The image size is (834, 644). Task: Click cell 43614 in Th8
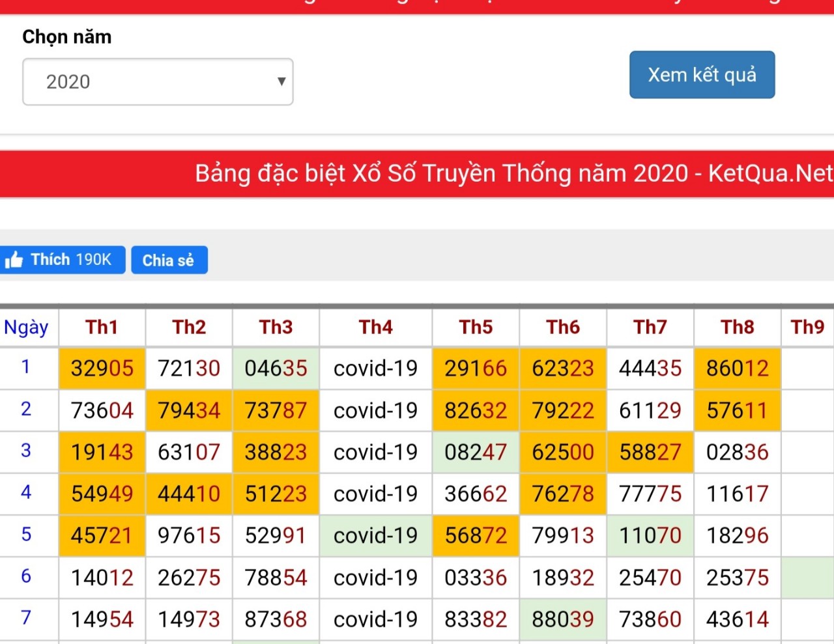coord(738,619)
